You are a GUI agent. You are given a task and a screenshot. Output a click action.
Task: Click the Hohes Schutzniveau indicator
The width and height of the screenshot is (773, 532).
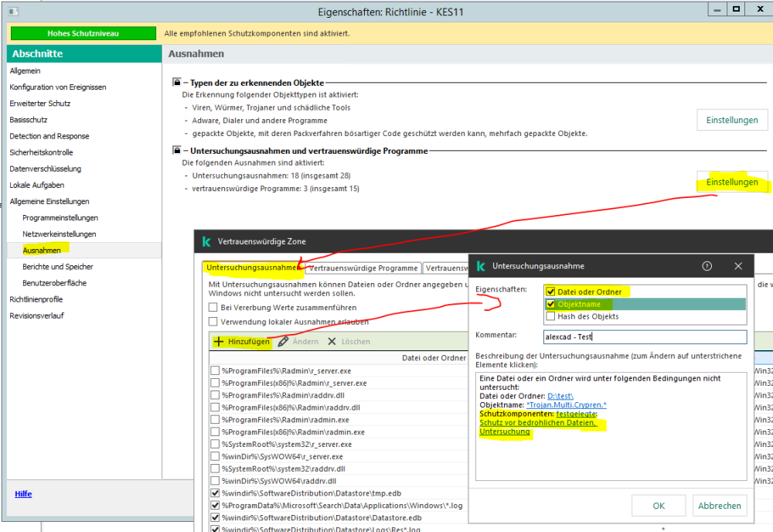point(83,33)
